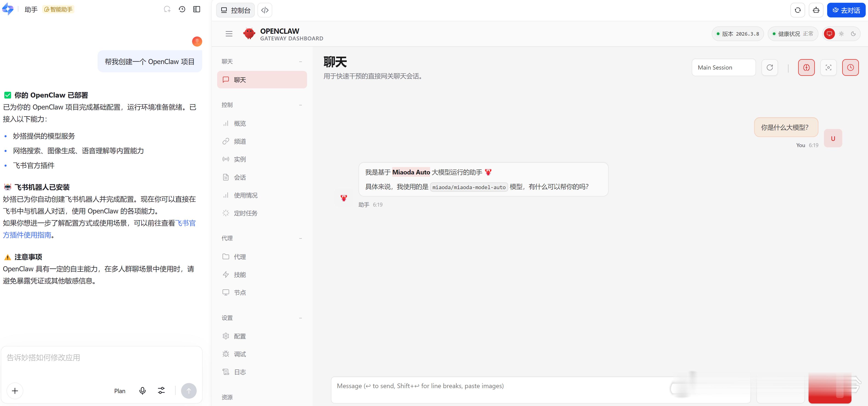Click the red clock icon in chat header
The width and height of the screenshot is (868, 406).
point(850,67)
